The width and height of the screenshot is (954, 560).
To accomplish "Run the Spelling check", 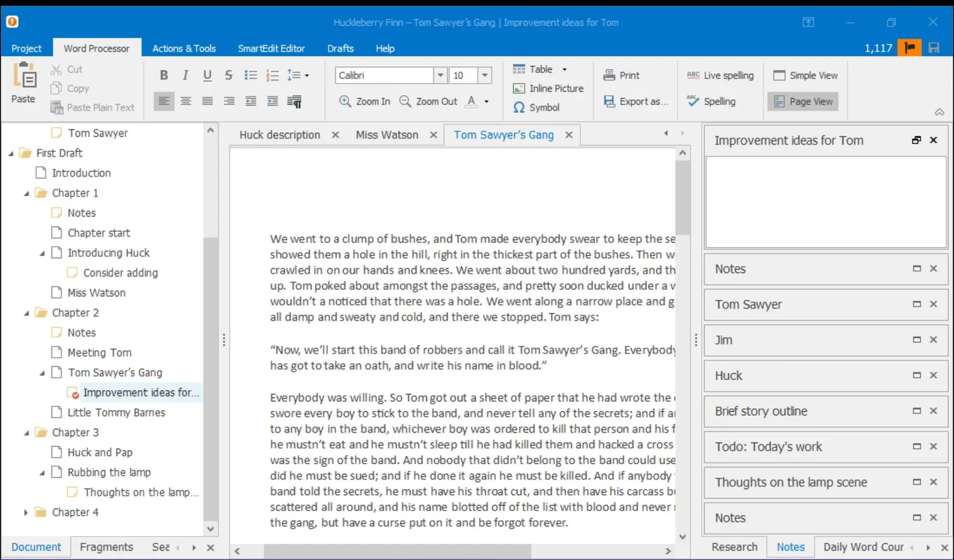I will 711,101.
